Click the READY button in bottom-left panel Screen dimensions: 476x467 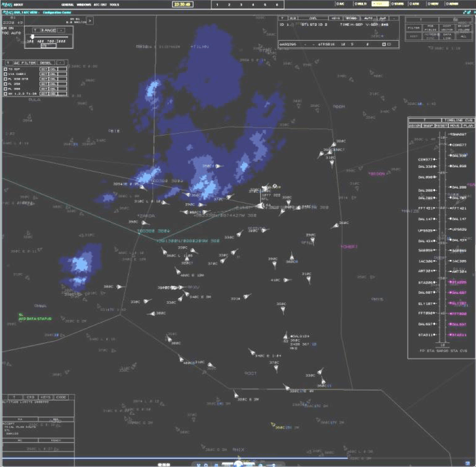(x=56, y=440)
